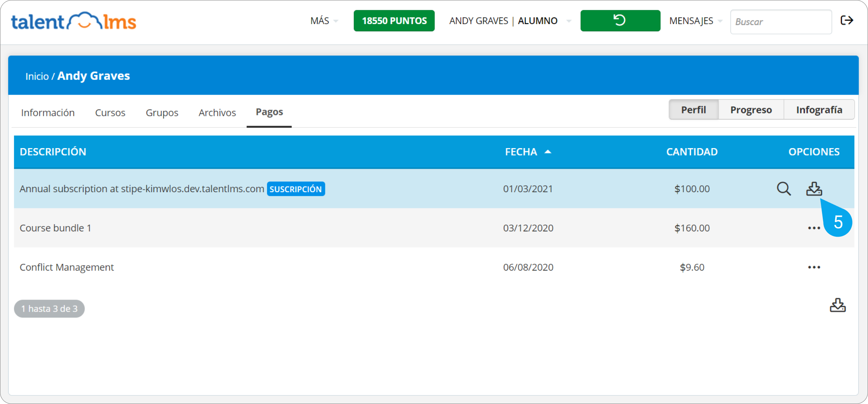Open the MÁS dropdown menu
Image resolution: width=868 pixels, height=404 pixels.
click(x=324, y=21)
